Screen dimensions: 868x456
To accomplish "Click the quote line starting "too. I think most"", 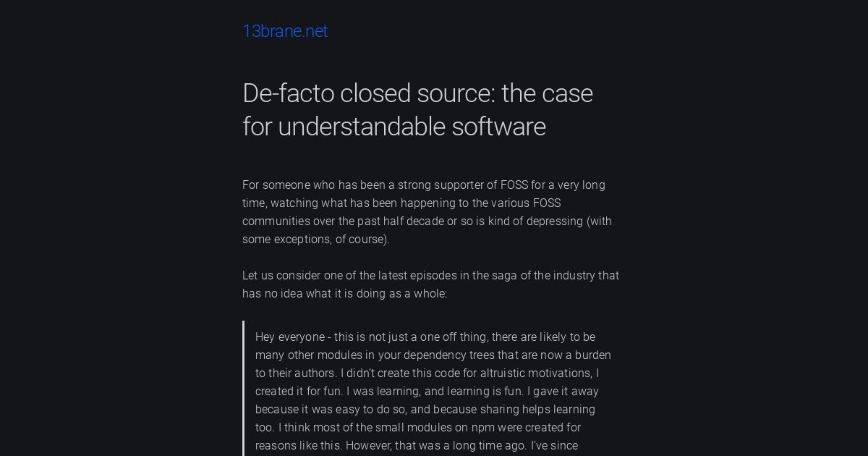I will [418, 428].
